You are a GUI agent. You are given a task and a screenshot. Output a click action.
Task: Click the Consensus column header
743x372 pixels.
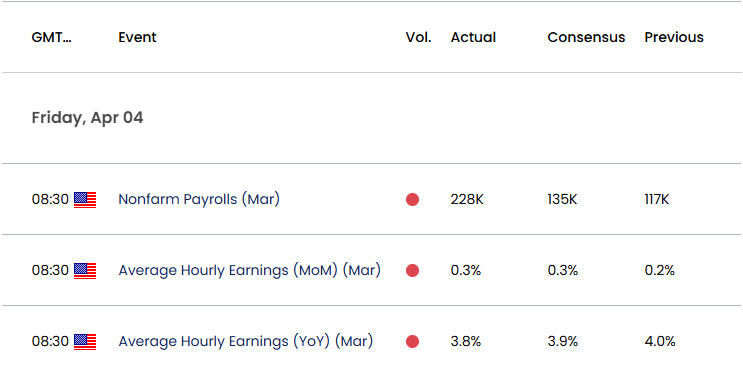[x=586, y=37]
